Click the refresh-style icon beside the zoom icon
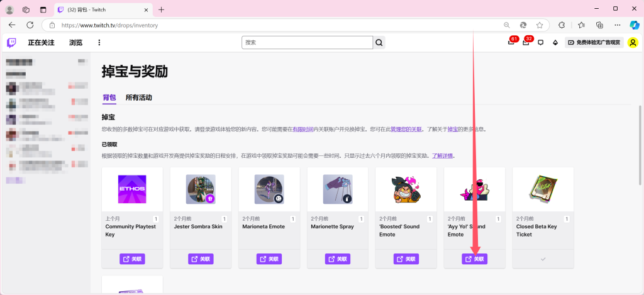644x295 pixels. [x=523, y=25]
